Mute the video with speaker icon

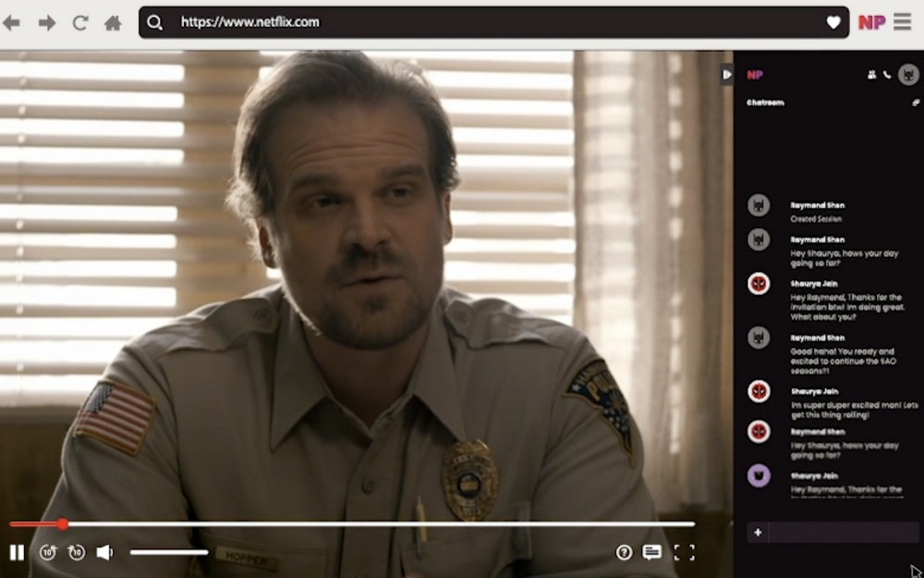pos(104,552)
